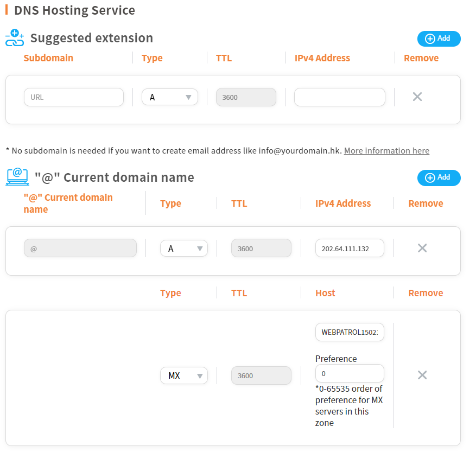Add a new Current domain name record
Image resolution: width=476 pixels, height=452 pixels.
coord(439,177)
